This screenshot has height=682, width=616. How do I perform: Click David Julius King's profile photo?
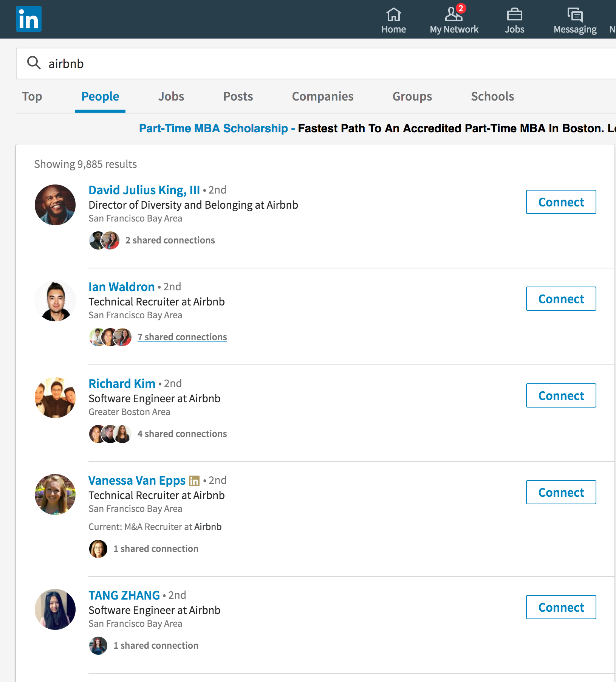click(x=55, y=205)
